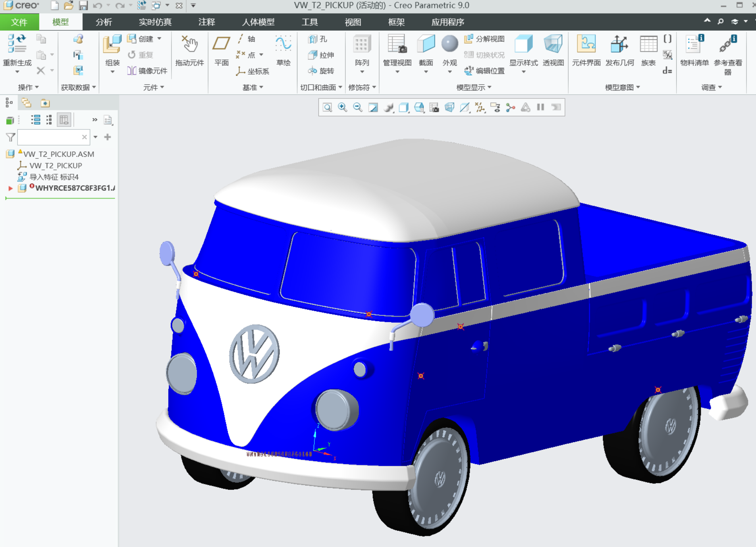
Task: Open the File (文件) menu
Action: (19, 22)
